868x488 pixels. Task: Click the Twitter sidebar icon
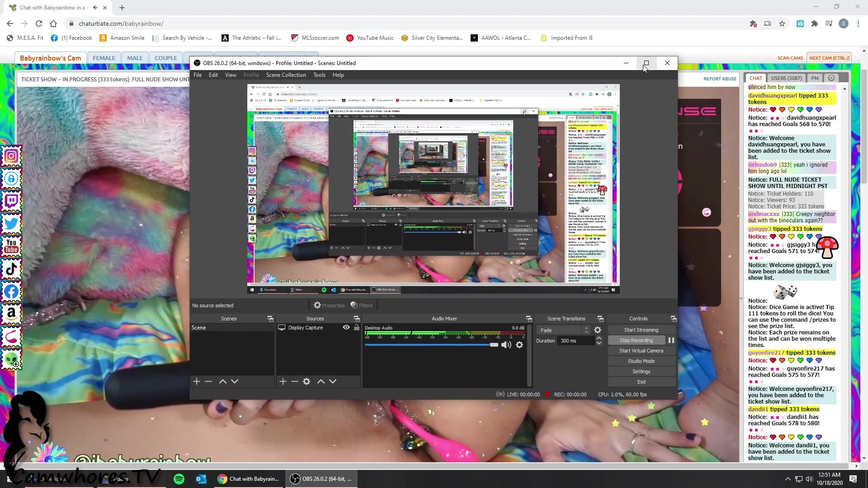(11, 224)
